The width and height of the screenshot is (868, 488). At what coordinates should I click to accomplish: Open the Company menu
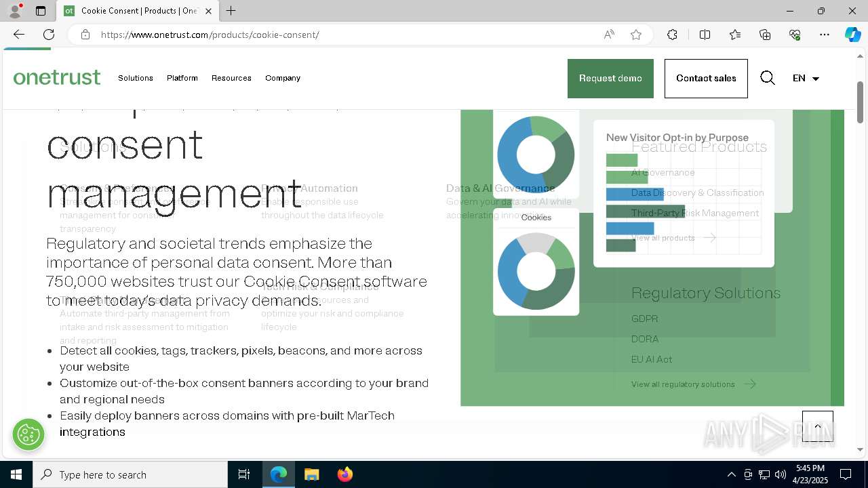coord(283,78)
